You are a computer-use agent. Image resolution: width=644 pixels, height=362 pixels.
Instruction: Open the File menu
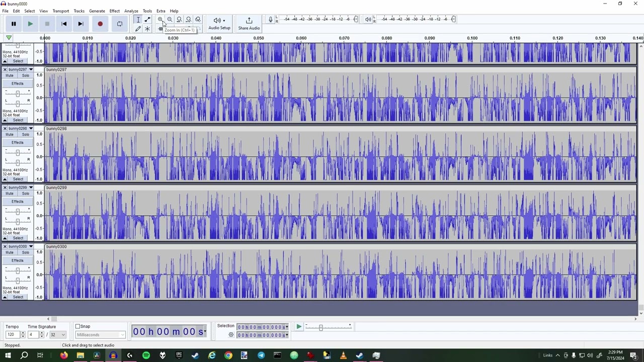tap(5, 11)
